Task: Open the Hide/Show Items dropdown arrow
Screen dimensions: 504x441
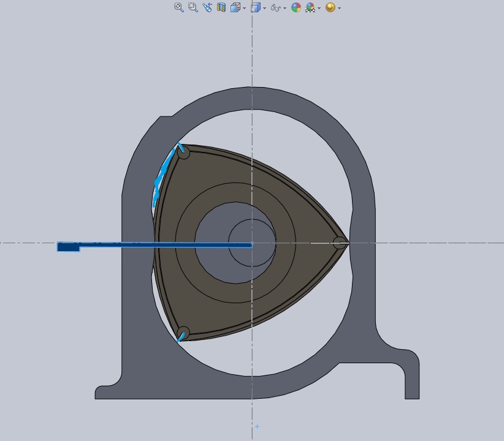Action: pos(284,9)
